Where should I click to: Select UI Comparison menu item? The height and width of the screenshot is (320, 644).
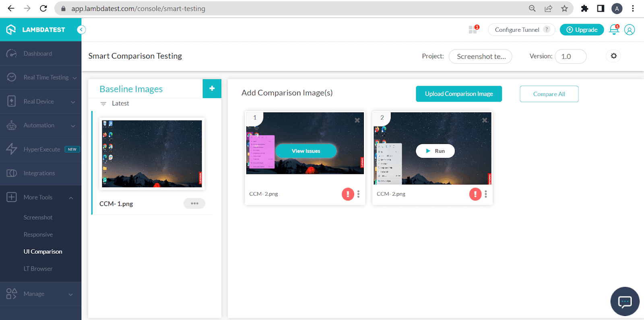pos(43,252)
